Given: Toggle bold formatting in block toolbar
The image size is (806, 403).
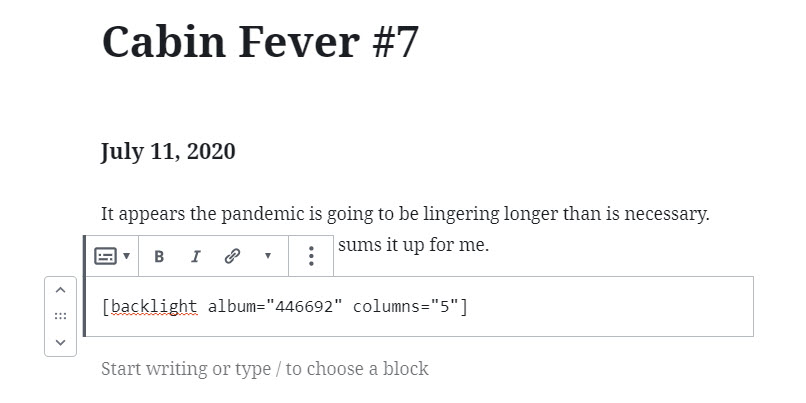Looking at the screenshot, I should point(159,256).
